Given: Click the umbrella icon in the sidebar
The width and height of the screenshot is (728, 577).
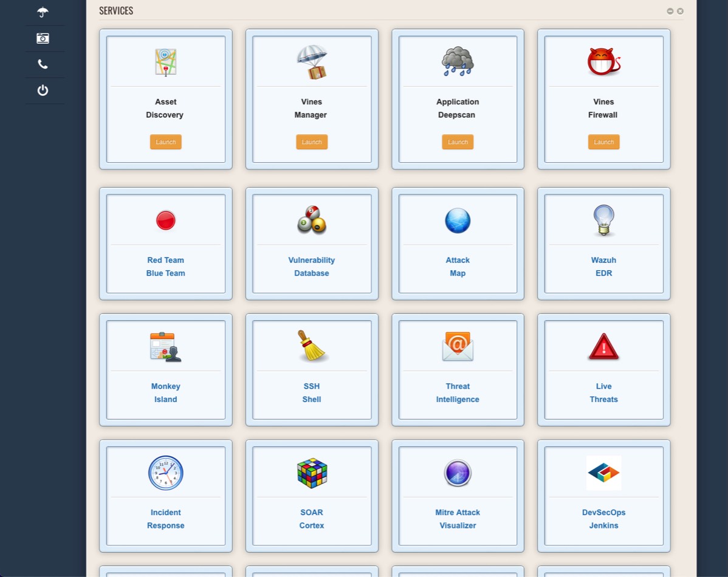Looking at the screenshot, I should 43,12.
